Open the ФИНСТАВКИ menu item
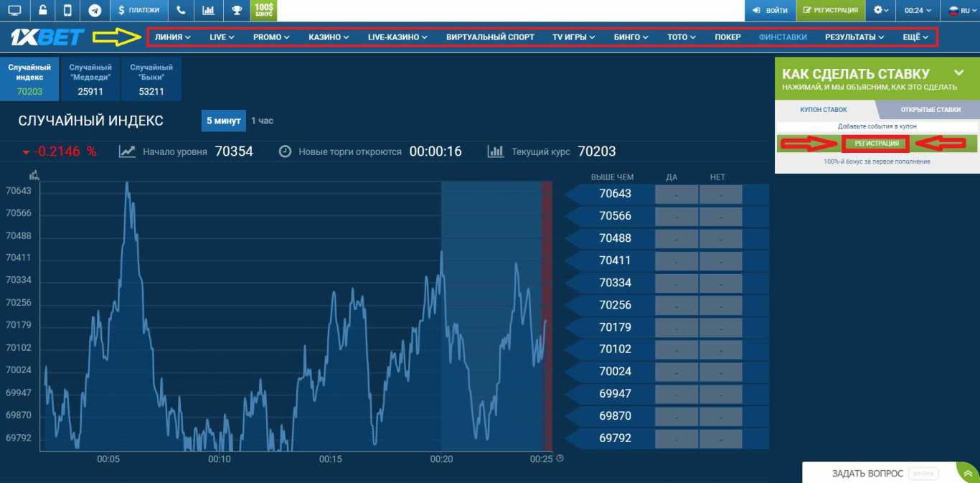 tap(783, 37)
